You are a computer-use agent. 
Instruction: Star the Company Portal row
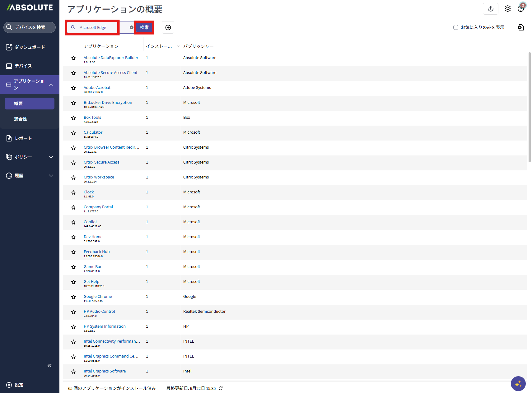(73, 207)
